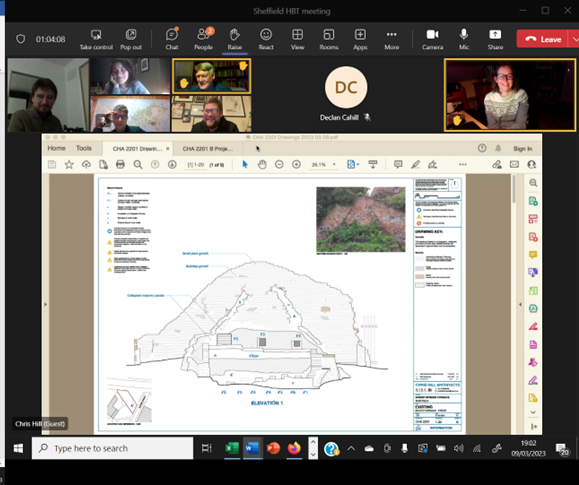Screen dimensions: 579x485
Task: Click the yellow Comment tool in right pane
Action: click(x=533, y=255)
